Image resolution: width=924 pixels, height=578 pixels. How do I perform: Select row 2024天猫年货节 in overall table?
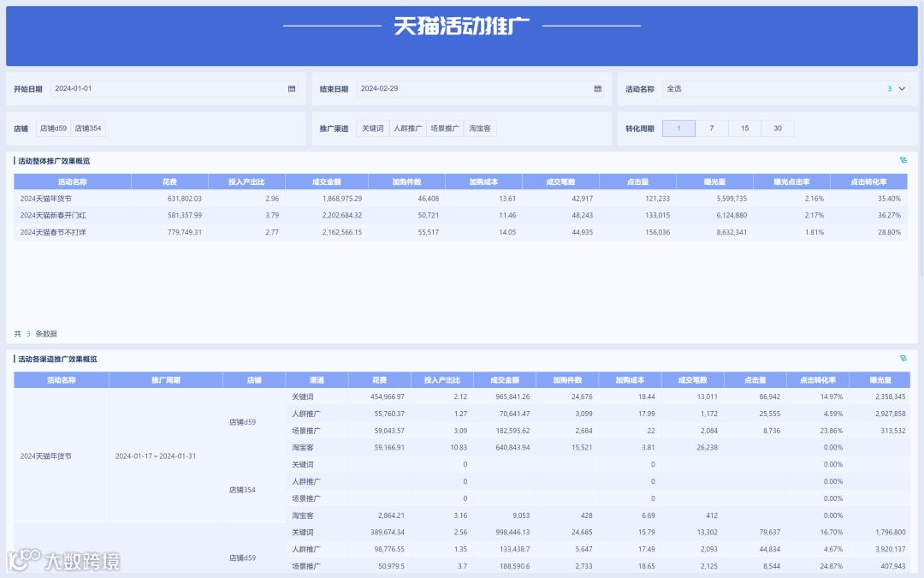(x=461, y=199)
